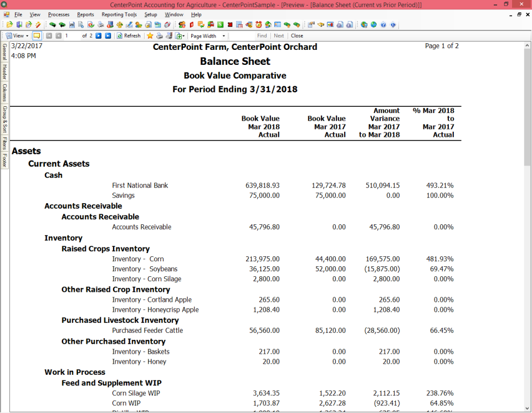Click the Close button to exit report preview
532x413 pixels.
tap(296, 35)
